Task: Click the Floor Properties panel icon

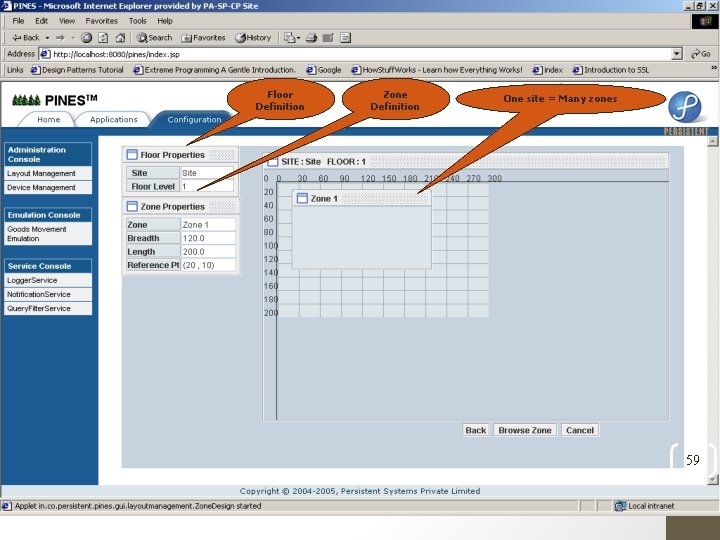Action: pyautogui.click(x=132, y=155)
